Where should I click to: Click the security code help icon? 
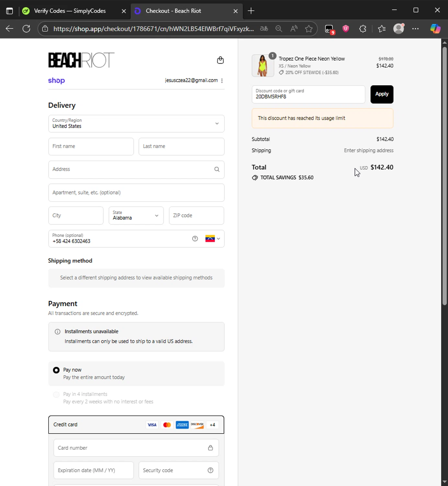[211, 470]
